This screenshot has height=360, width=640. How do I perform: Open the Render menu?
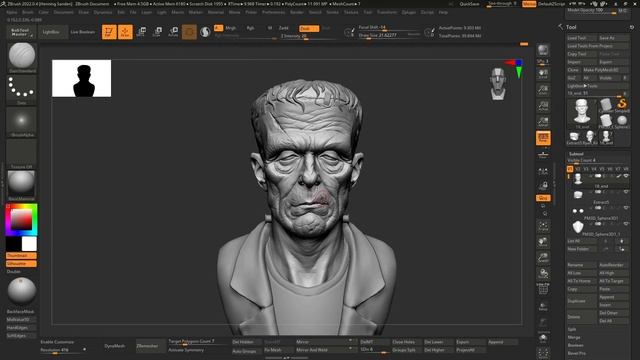point(297,12)
